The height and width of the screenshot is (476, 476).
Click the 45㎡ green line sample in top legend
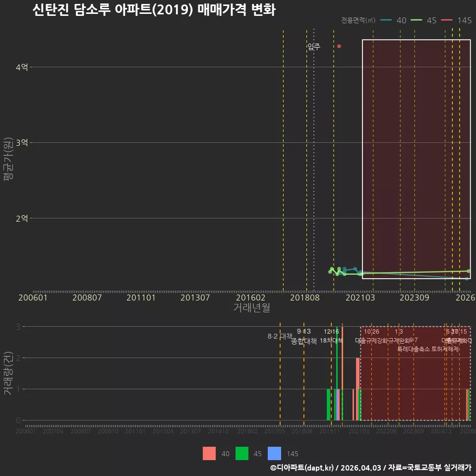pyautogui.click(x=416, y=20)
